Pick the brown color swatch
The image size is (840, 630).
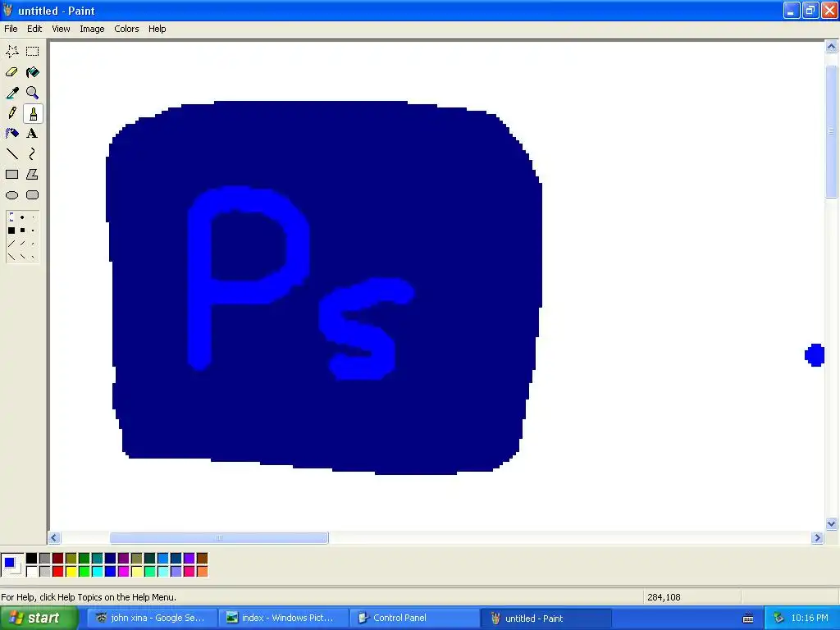pyautogui.click(x=202, y=558)
